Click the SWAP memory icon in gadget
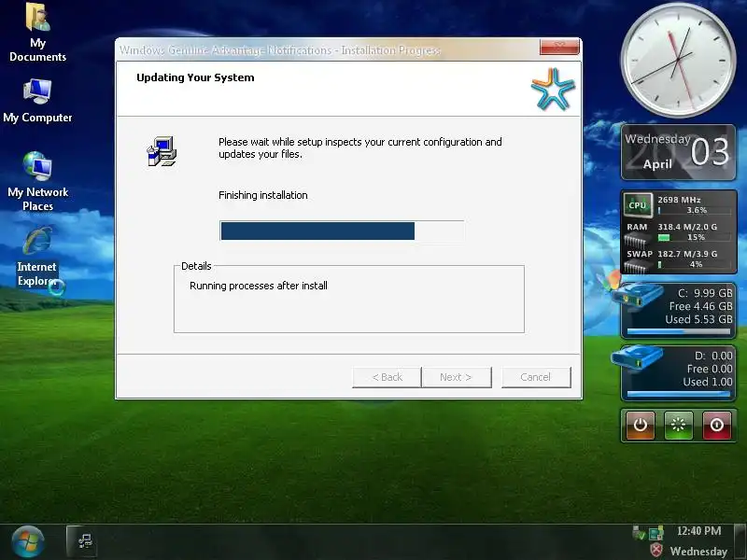Screen dimensions: 747x560 (637, 266)
